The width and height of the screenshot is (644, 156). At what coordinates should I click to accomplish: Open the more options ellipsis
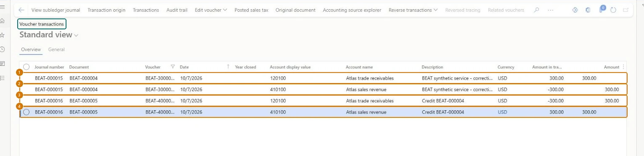pos(551,10)
